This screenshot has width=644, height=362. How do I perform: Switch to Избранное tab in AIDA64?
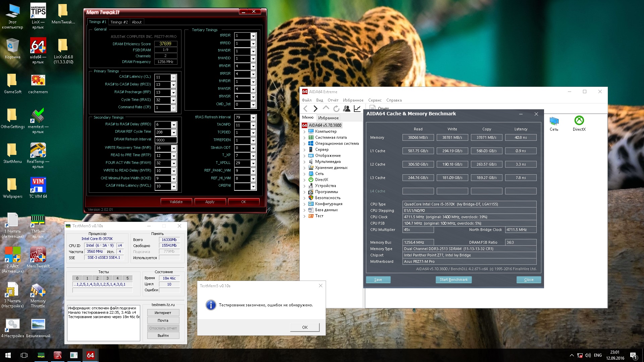(x=328, y=118)
